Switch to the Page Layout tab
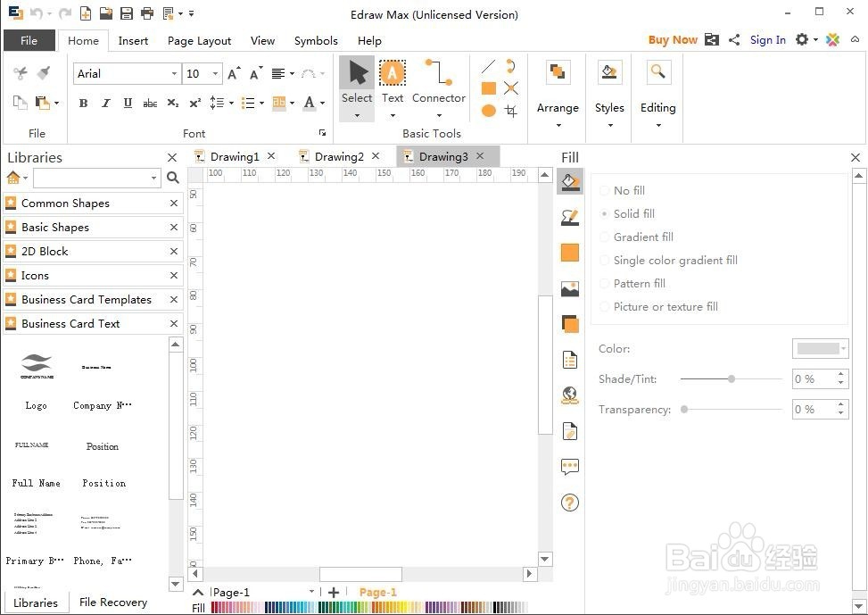 tap(199, 40)
